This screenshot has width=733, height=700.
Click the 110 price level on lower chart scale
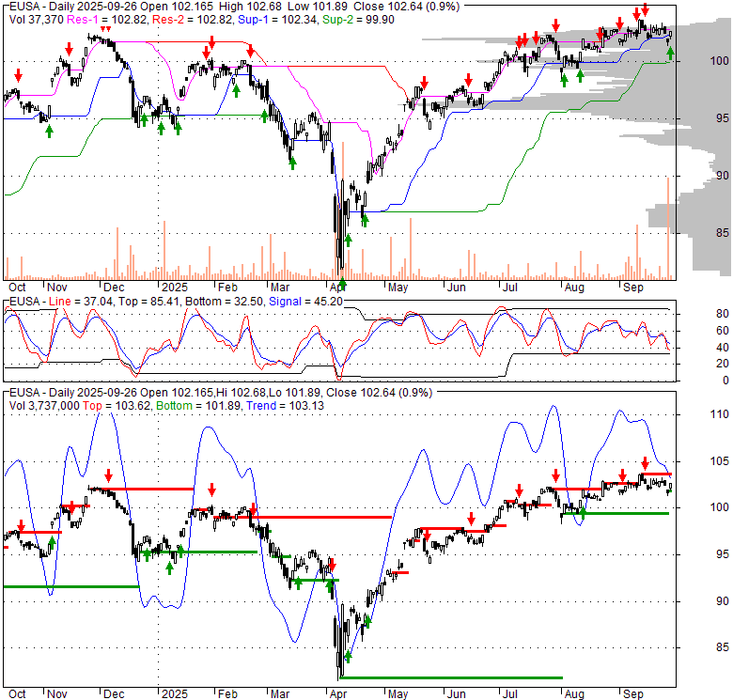point(720,414)
